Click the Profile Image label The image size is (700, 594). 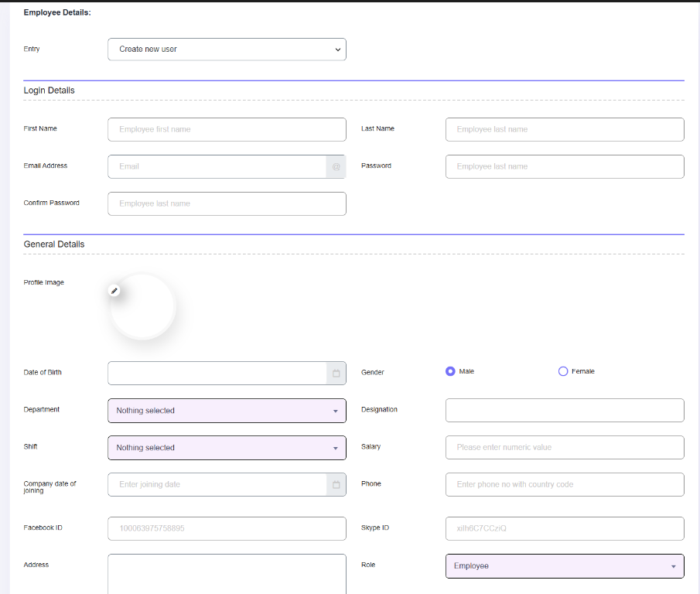44,282
